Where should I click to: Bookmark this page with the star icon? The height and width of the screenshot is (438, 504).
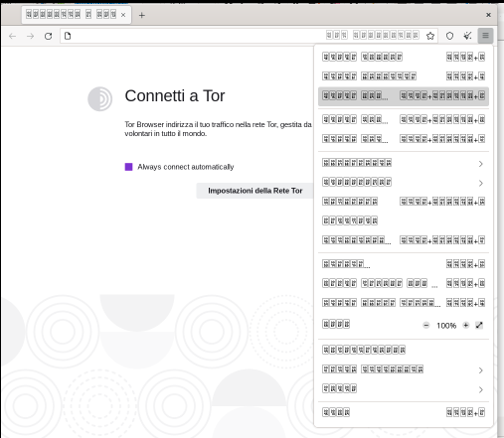(x=430, y=36)
